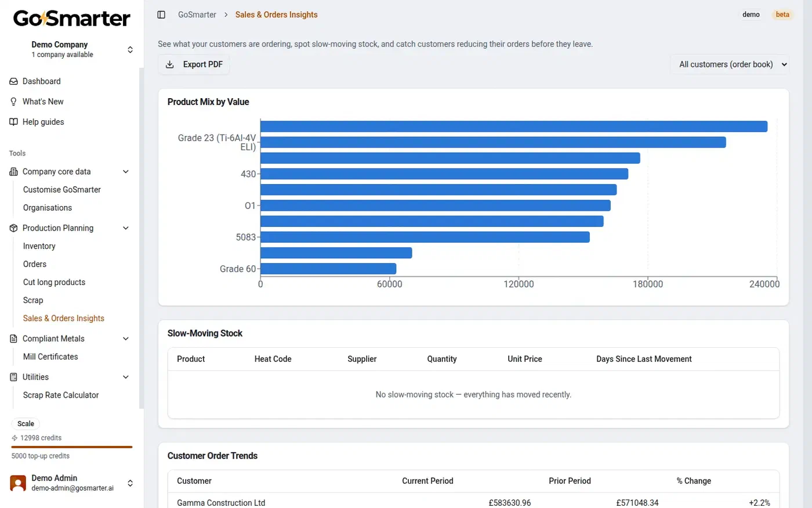Click the Customer column header
Viewport: 812px width, 508px height.
coord(194,481)
